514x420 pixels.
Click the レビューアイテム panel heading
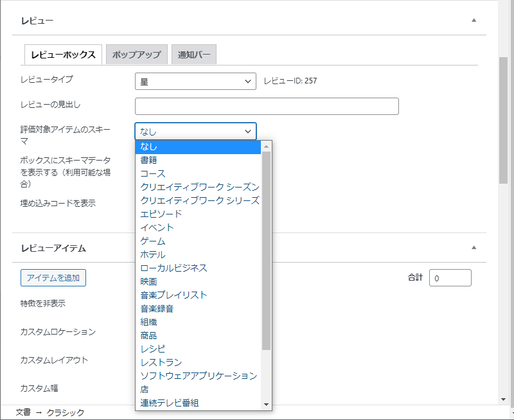pyautogui.click(x=53, y=249)
